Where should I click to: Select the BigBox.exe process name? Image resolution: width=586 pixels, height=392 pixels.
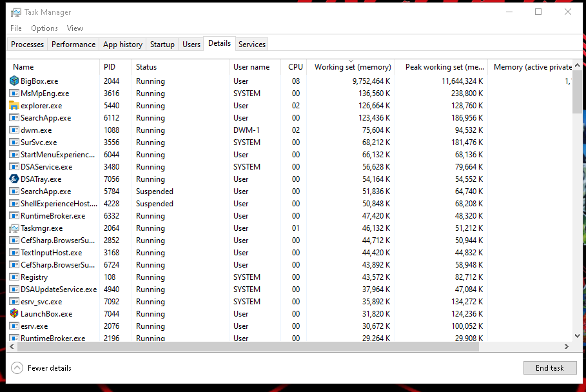(39, 81)
